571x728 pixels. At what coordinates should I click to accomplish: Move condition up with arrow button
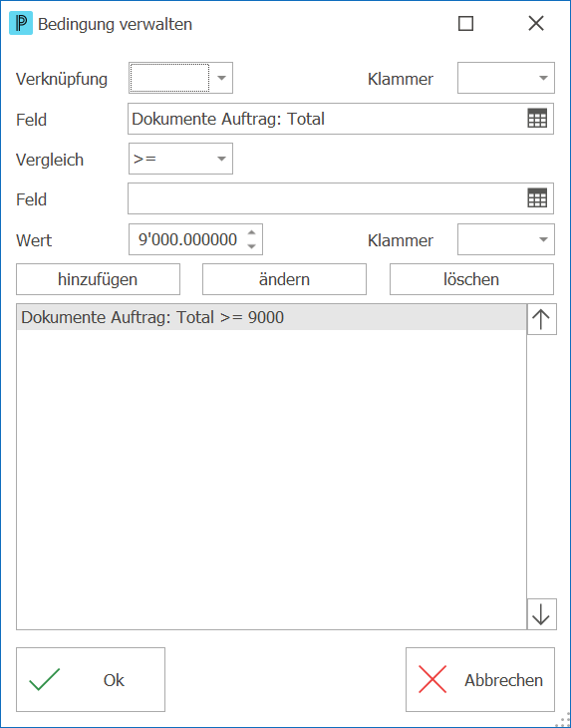point(541,319)
